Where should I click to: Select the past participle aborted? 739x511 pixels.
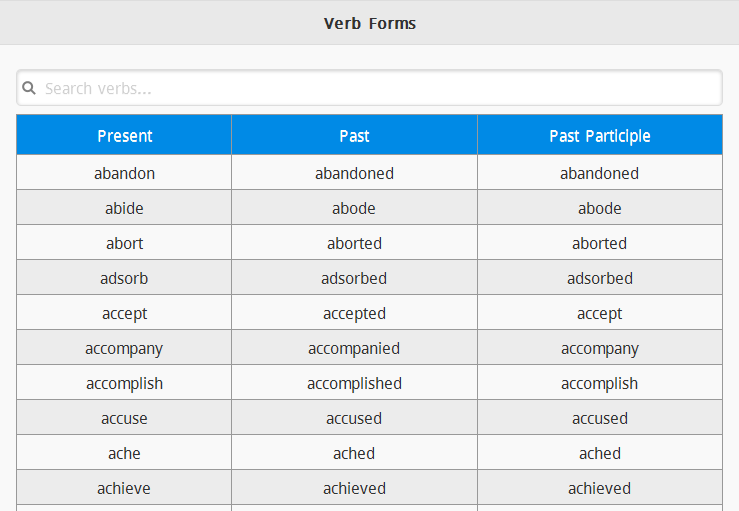(x=599, y=243)
